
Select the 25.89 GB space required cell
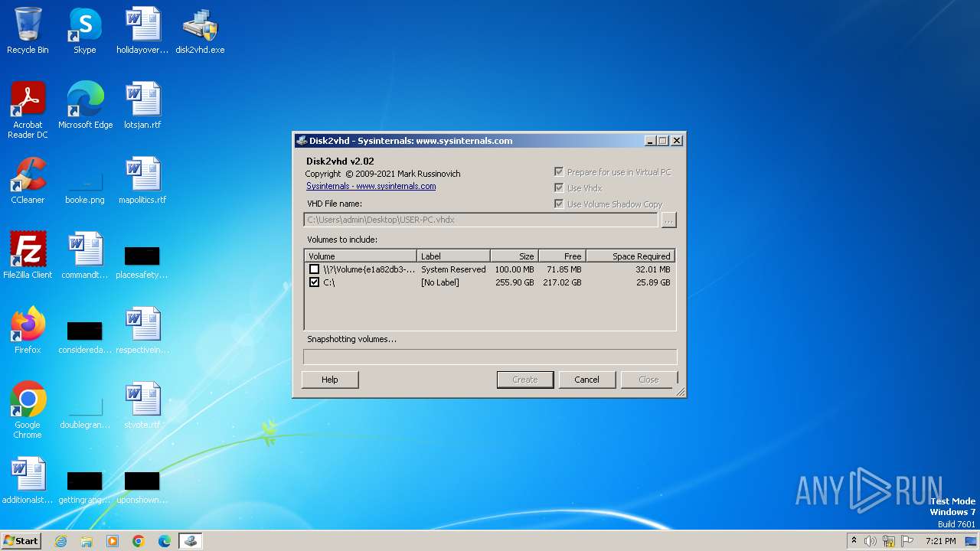click(x=653, y=282)
